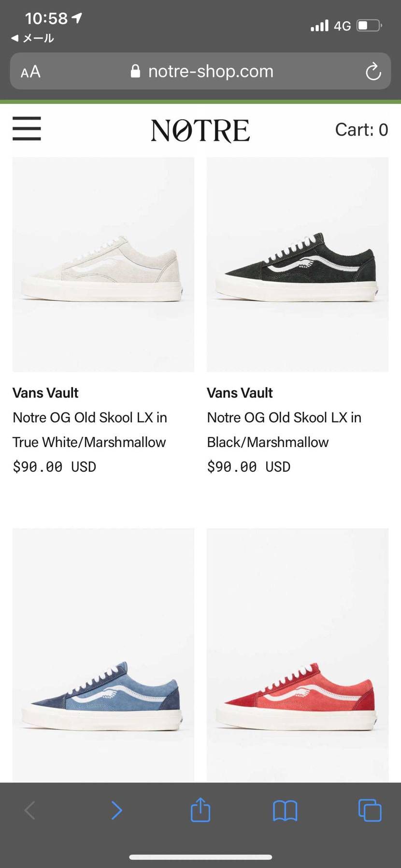Go forward with Safari forward arrow

[116, 810]
